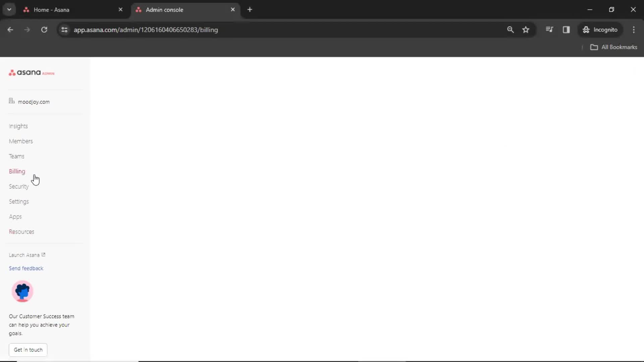Click the browser forward arrow
The height and width of the screenshot is (362, 644).
pos(27,30)
